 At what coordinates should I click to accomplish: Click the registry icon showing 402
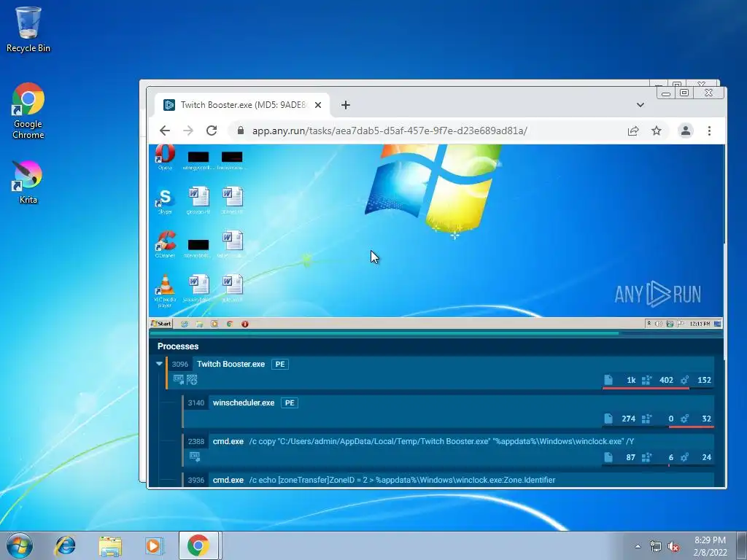pos(646,380)
